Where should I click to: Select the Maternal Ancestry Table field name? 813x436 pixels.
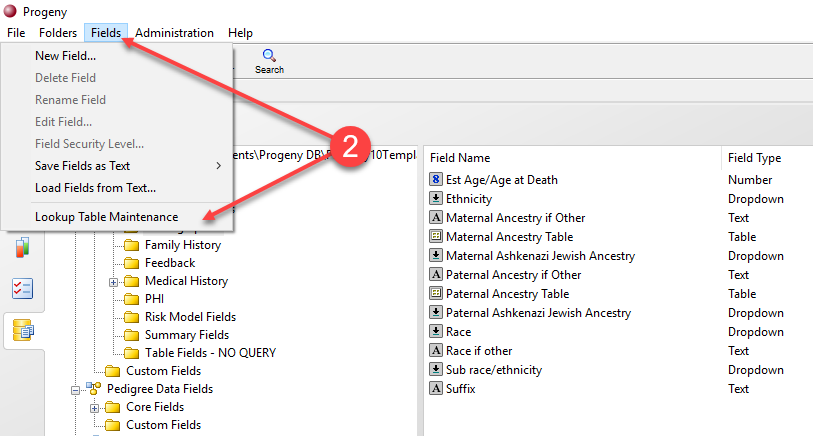pos(509,236)
